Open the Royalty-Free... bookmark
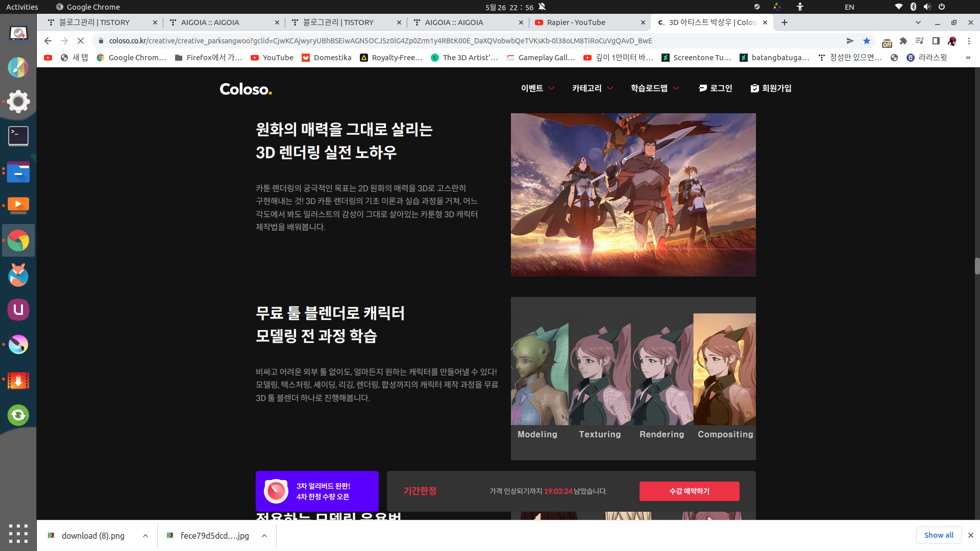The image size is (980, 551). [x=391, y=58]
